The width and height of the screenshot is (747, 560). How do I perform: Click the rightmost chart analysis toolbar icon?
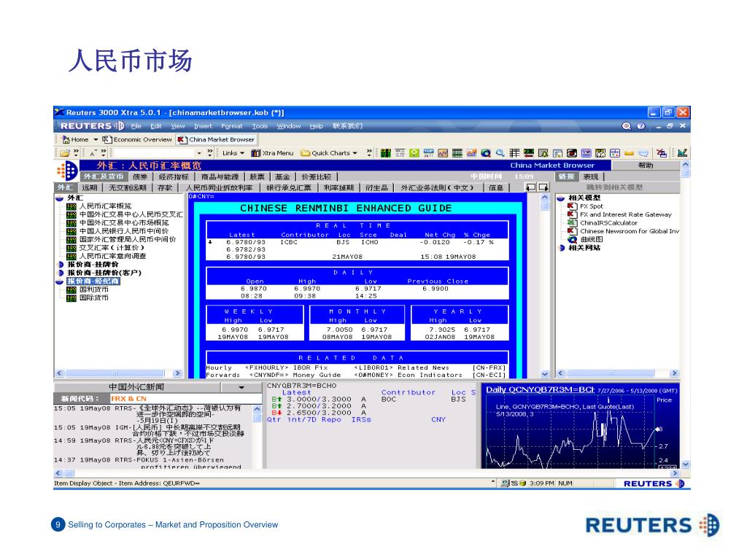point(682,153)
